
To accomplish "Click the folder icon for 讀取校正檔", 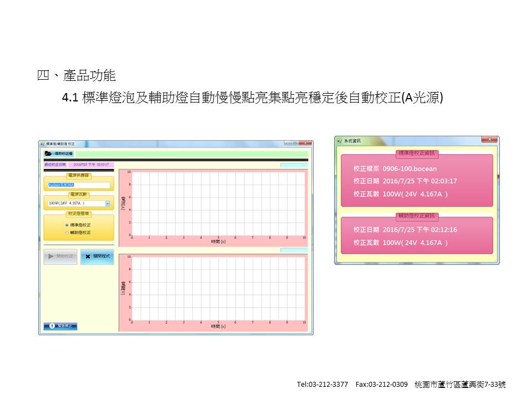I will click(48, 154).
